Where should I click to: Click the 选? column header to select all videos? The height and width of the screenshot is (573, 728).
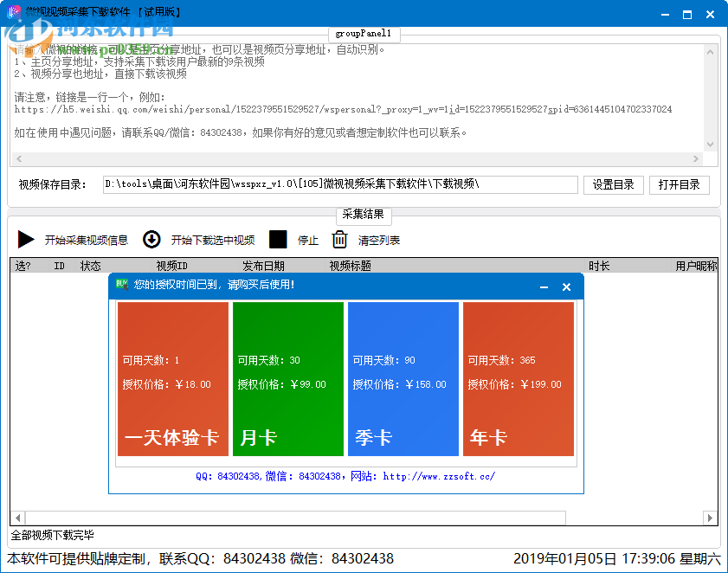24,265
